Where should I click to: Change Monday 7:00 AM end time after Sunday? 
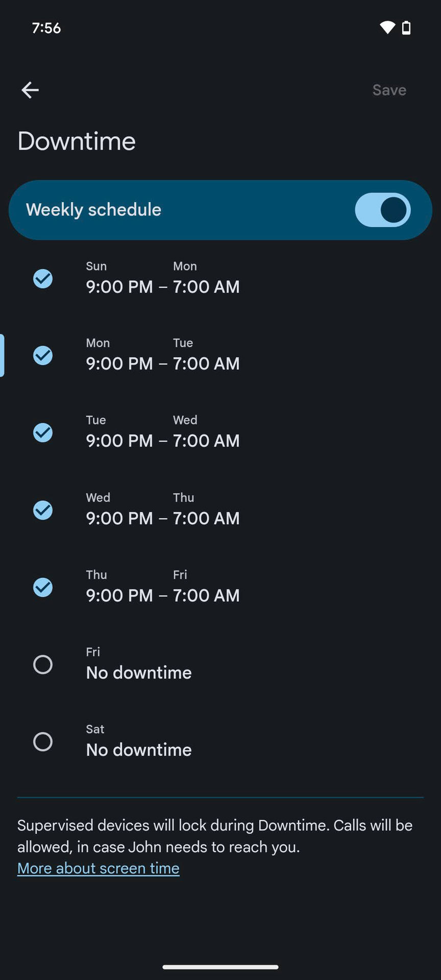(206, 287)
